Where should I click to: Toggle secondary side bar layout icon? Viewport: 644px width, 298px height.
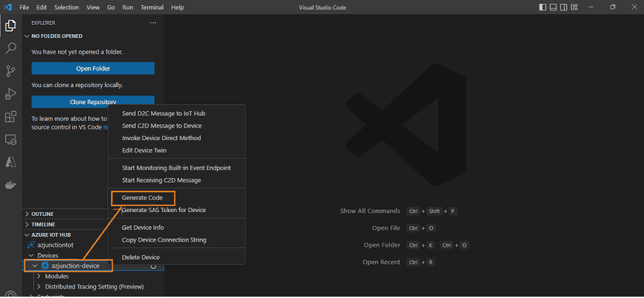point(564,7)
